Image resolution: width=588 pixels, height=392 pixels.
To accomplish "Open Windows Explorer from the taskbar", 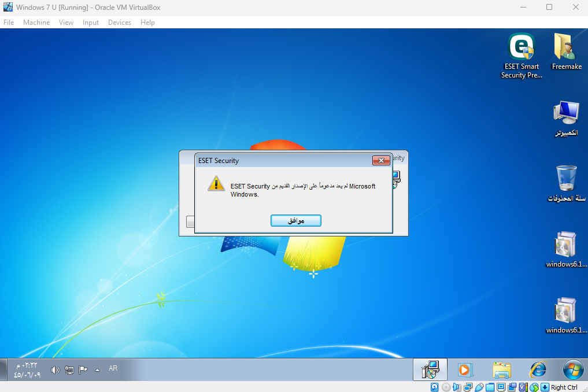I will [x=502, y=370].
